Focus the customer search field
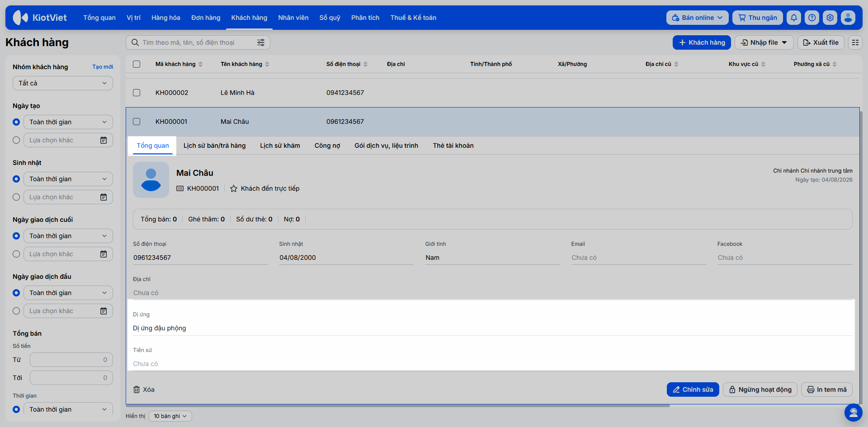The width and height of the screenshot is (868, 427). click(x=198, y=42)
